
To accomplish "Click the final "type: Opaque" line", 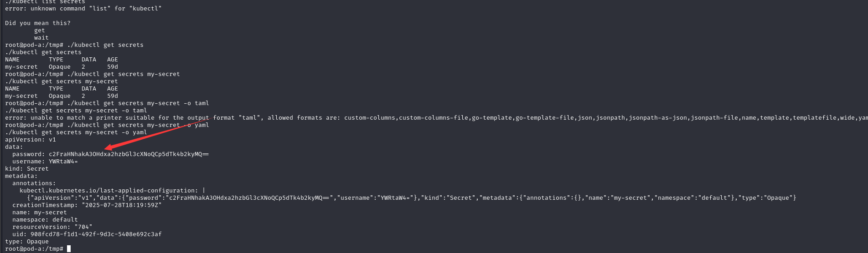I will click(x=26, y=242).
